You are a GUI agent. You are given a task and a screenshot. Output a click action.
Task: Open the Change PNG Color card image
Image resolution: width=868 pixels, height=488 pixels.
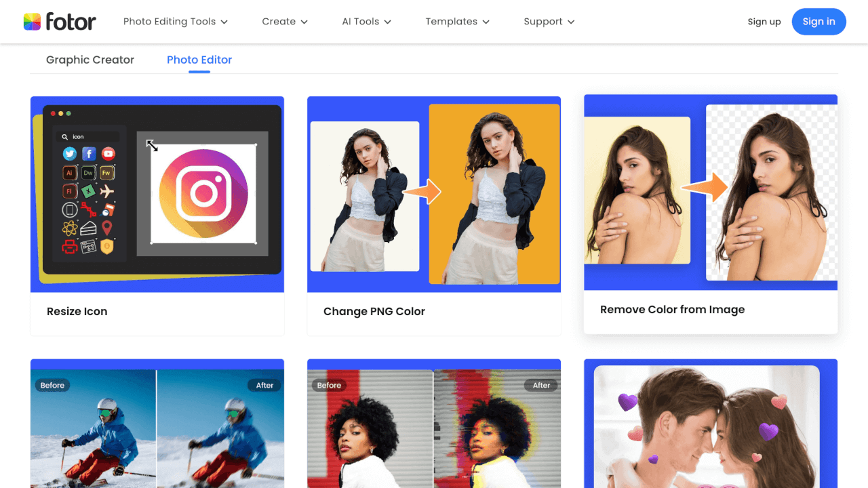[434, 195]
